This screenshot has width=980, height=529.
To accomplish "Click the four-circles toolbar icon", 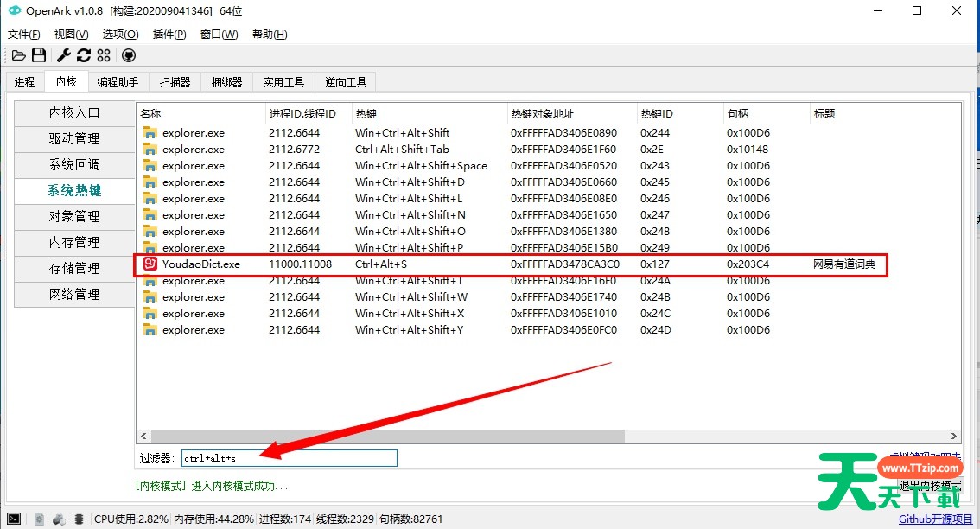I will point(104,55).
